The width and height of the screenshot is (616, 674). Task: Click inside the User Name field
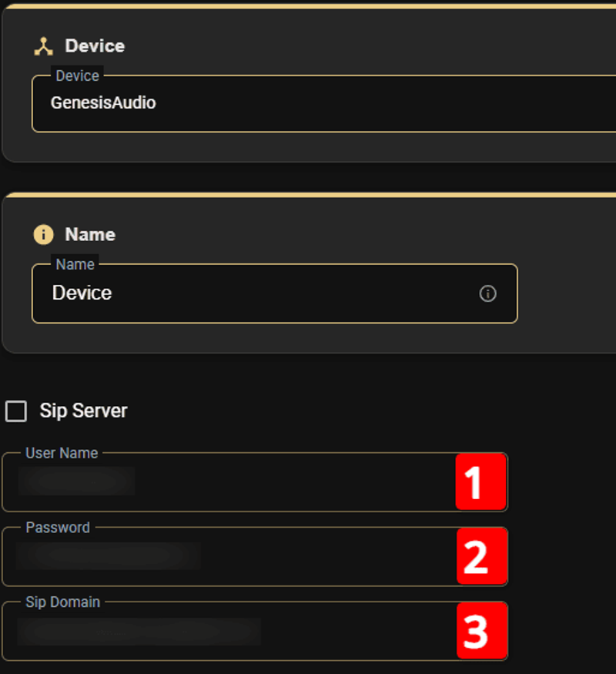[231, 481]
